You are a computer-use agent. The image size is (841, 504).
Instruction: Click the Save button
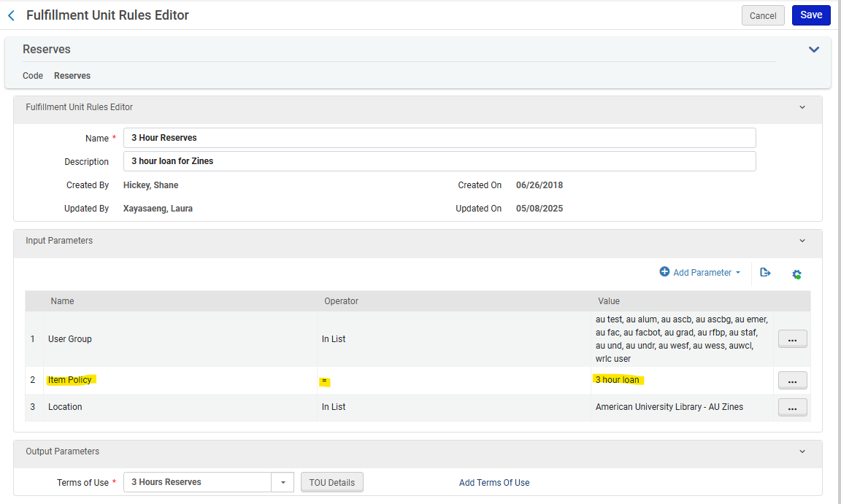[x=810, y=15]
